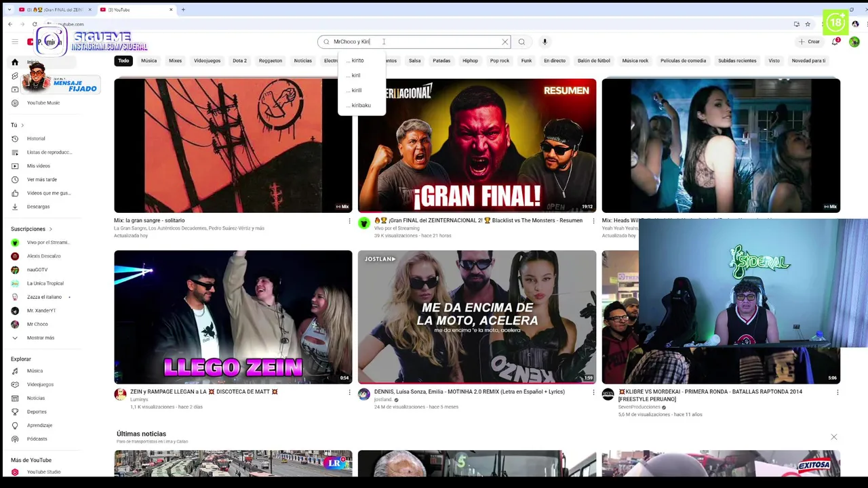Open Zazza el italiano subscription
Viewport: 868px width, 488px height.
pos(44,297)
